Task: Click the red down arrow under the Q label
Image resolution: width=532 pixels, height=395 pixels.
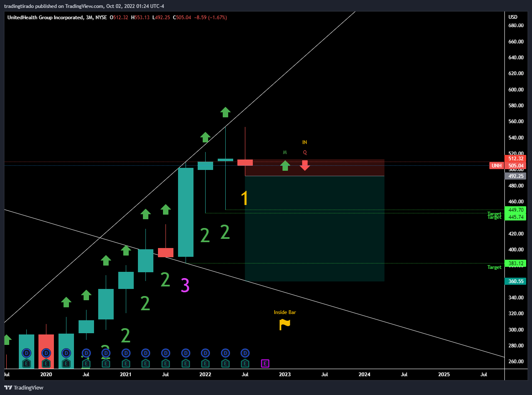Action: [x=305, y=165]
